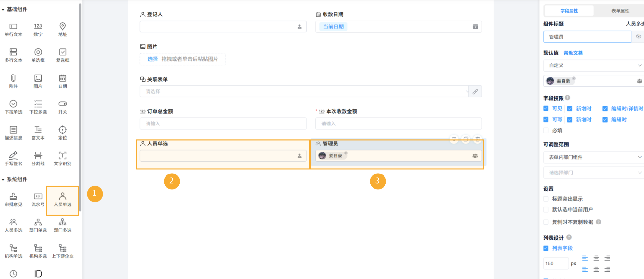Screen dimensions: 644x279
Task: Select the 日期 component
Action: pyautogui.click(x=62, y=82)
